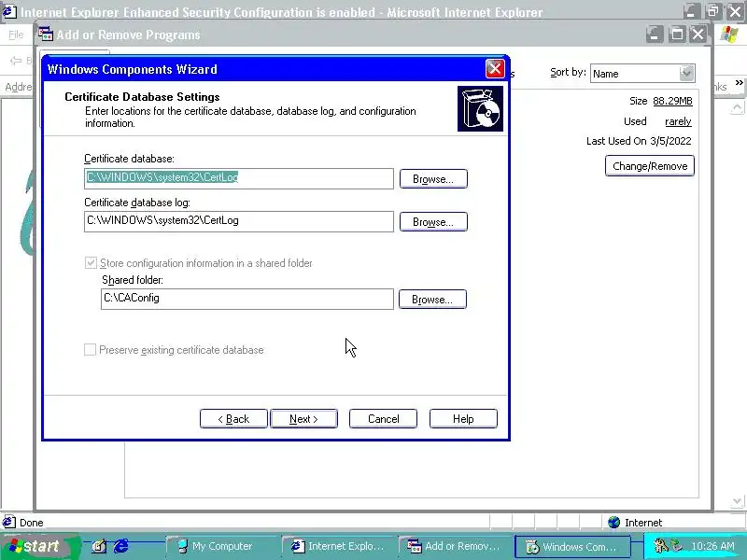Minimize the Add or Remove Programs window
The height and width of the screenshot is (560, 747).
(655, 35)
